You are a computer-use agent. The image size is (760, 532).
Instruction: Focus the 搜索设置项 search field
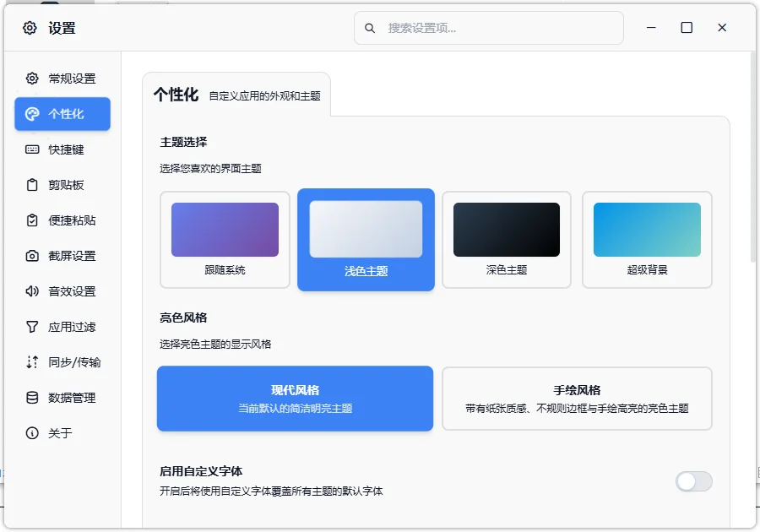tap(489, 28)
